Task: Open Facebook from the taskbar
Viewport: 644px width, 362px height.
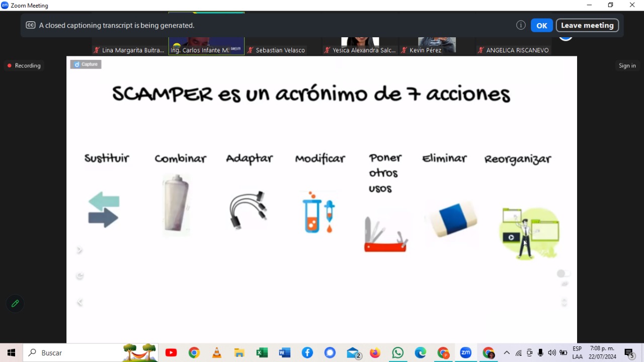Action: (307, 353)
